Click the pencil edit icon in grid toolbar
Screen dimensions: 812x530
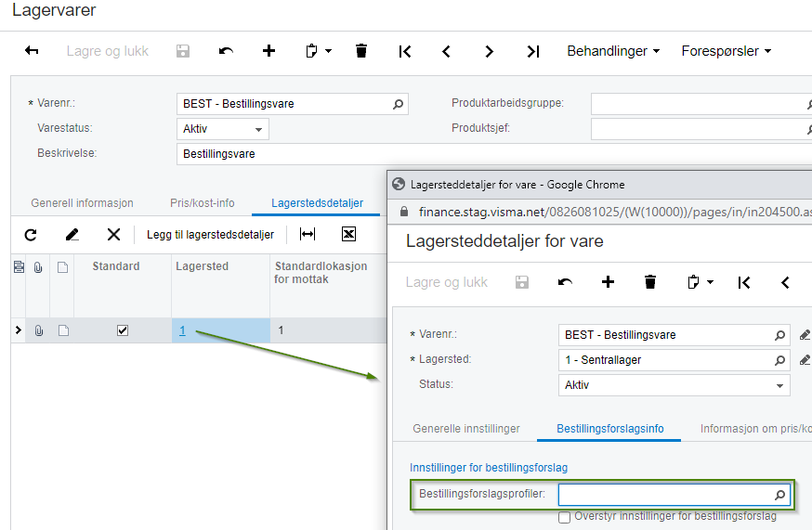pos(72,235)
